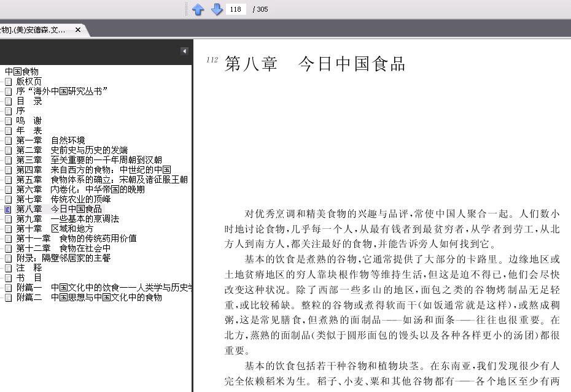Click page icon beside 附篇二
This screenshot has height=392, width=571.
9,298
